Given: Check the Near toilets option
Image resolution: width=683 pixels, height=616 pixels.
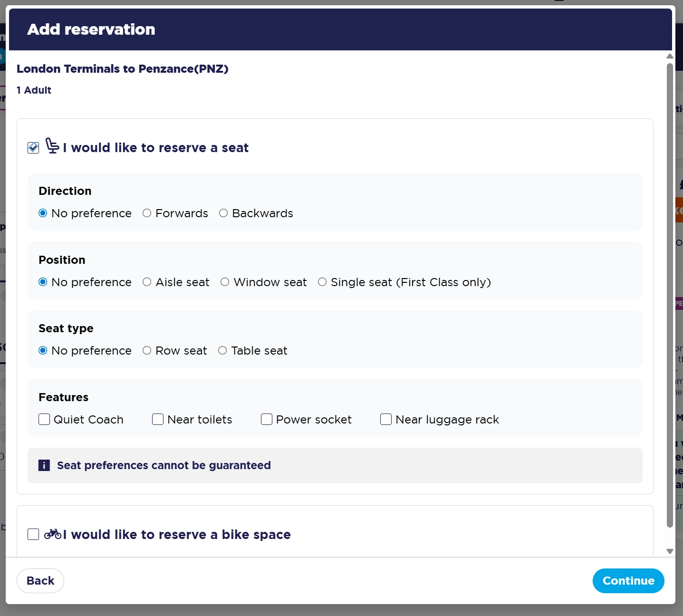Looking at the screenshot, I should [158, 419].
